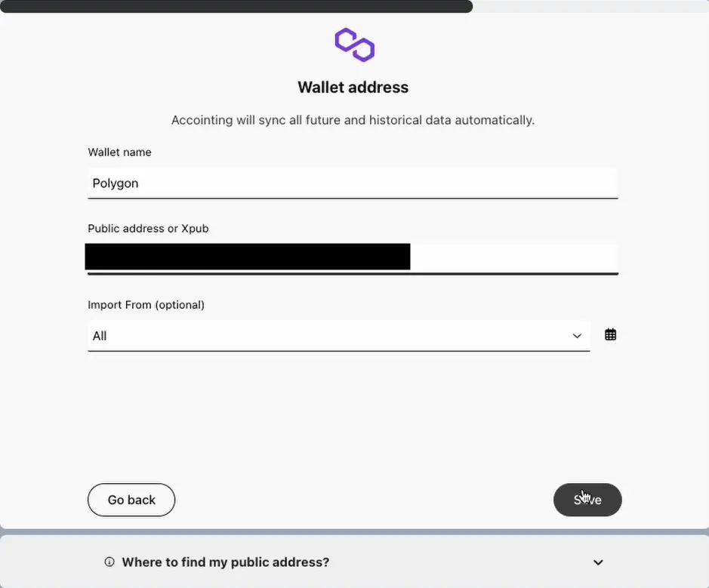Screen dimensions: 709x588
Task: Click the dark filled part of progress bar
Action: [236, 6]
